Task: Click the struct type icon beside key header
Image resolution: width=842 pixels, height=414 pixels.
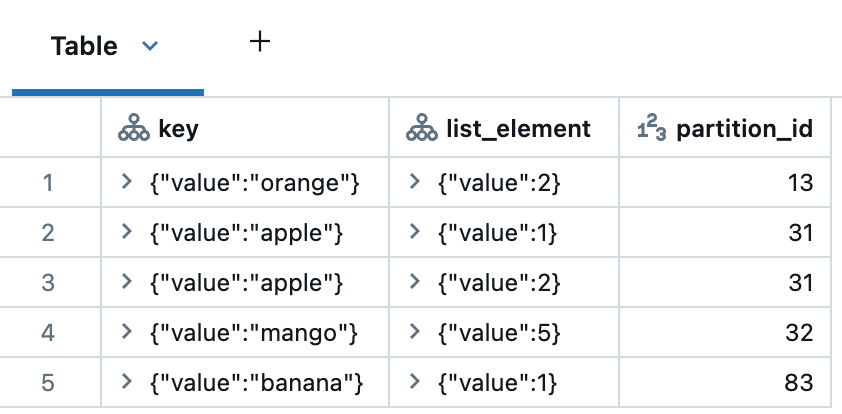Action: 133,129
